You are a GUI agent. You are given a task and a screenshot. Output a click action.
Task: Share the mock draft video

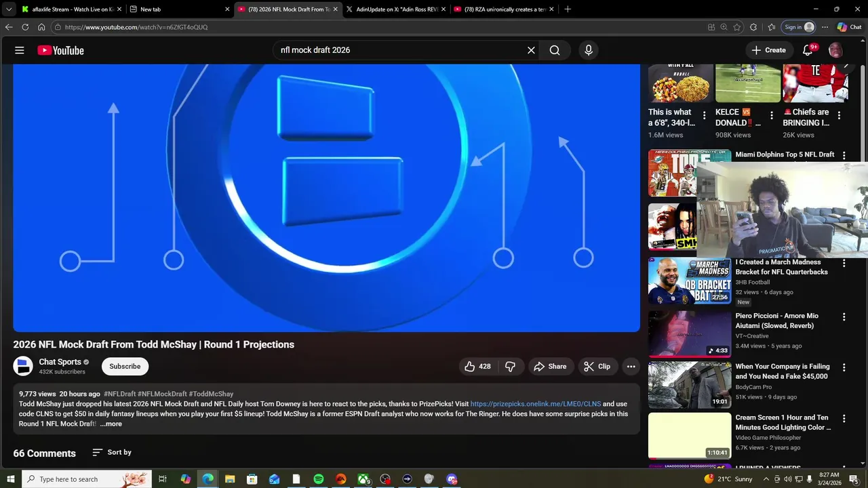pyautogui.click(x=550, y=366)
